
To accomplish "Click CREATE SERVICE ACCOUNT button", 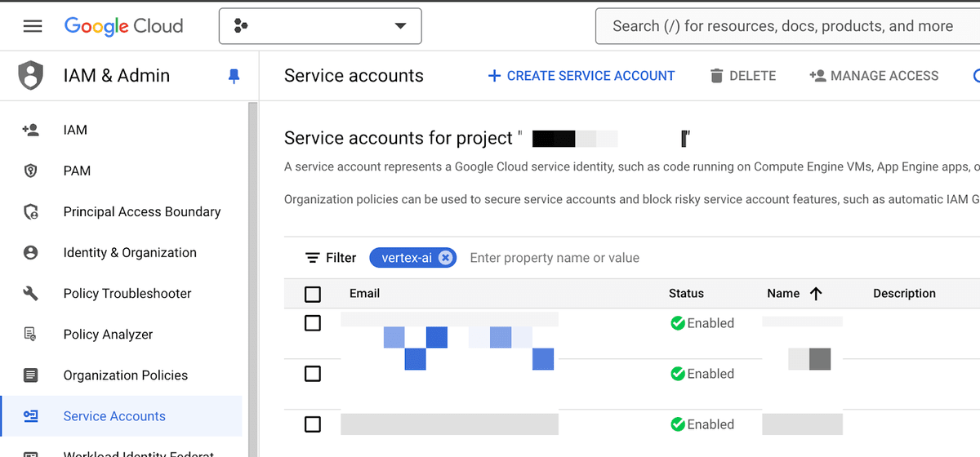I will pyautogui.click(x=581, y=76).
